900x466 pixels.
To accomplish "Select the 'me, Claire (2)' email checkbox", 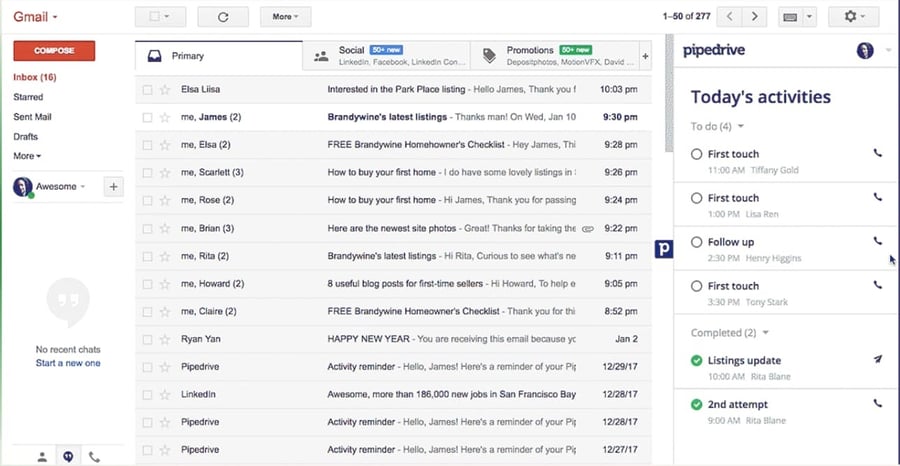I will pos(148,312).
